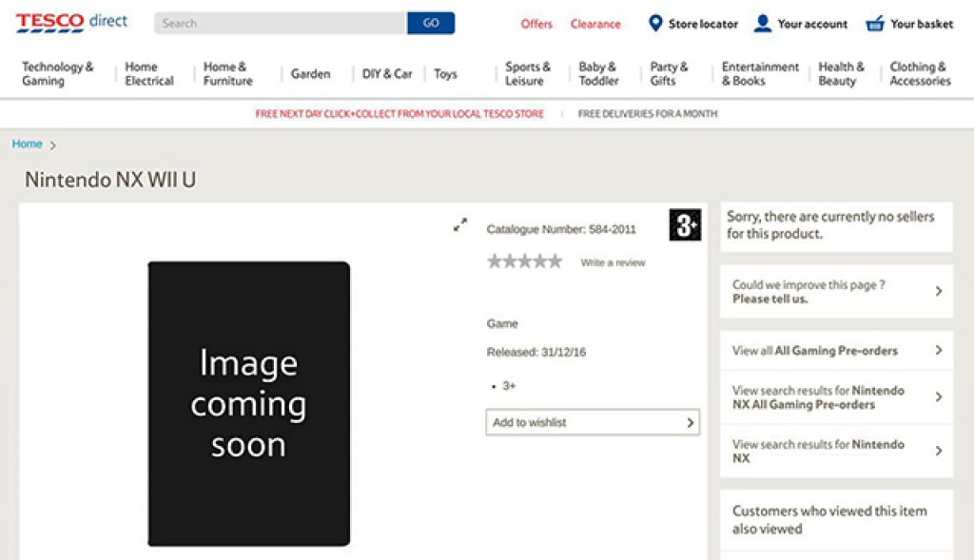Click Free deliveries for a month banner
974x560 pixels.
(x=647, y=113)
